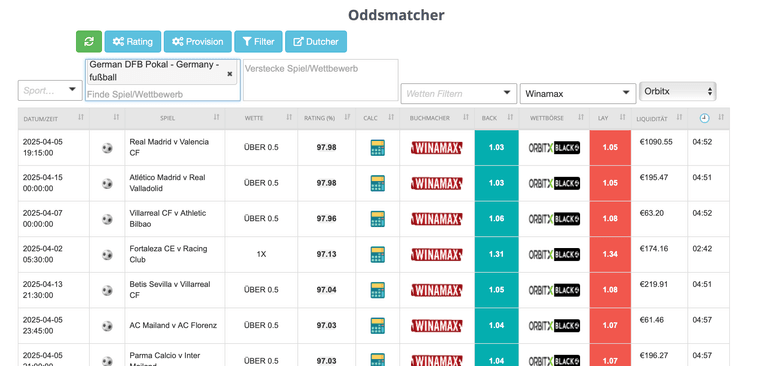Open calculator for Betis Sevilla v Villarreal CF

coord(378,290)
